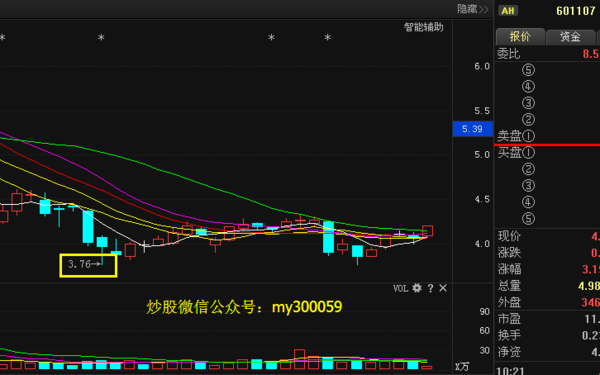Click the 3.76 low price annotation box
Screen dimensions: 600x375
88,265
